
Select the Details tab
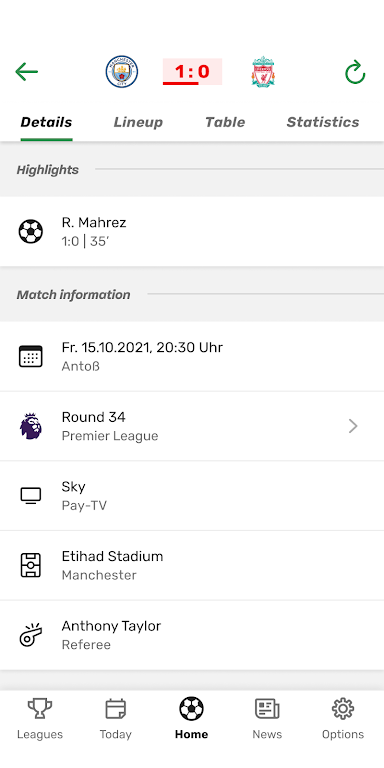(x=46, y=122)
